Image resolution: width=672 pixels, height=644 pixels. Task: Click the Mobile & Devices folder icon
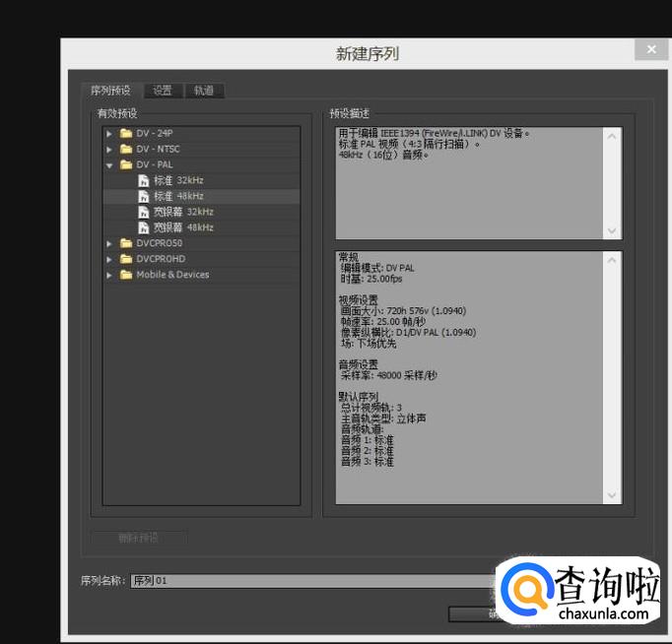(x=126, y=275)
